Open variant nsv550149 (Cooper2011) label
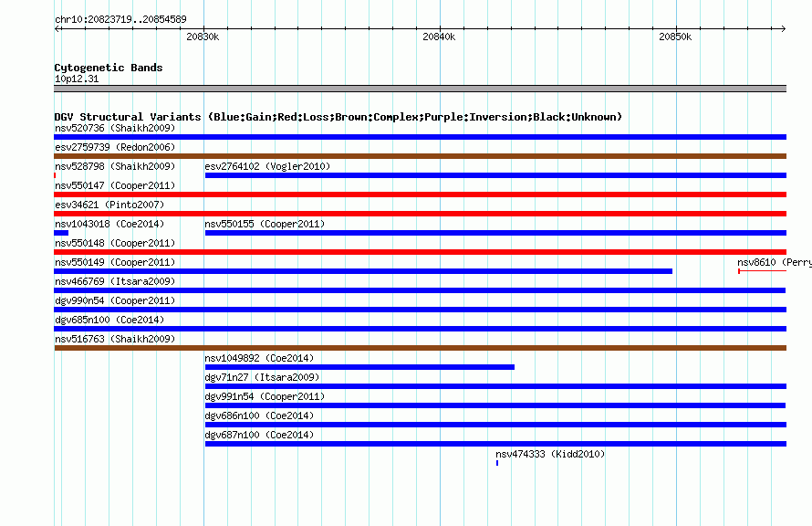 tap(115, 262)
